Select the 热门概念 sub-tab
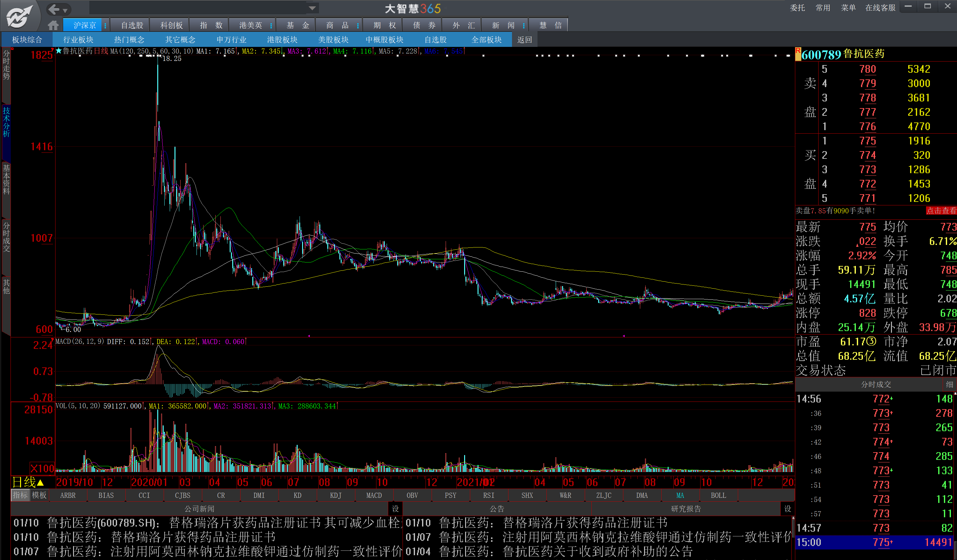The image size is (957, 560). 129,40
